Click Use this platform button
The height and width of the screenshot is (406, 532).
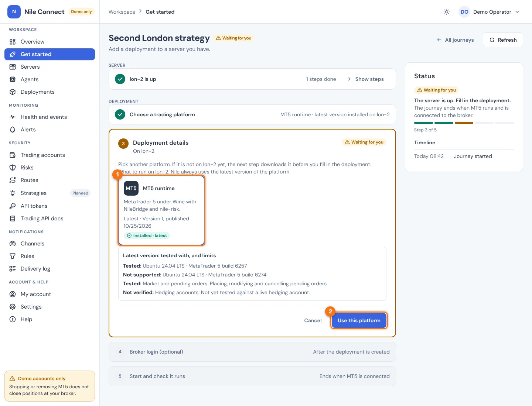point(359,320)
